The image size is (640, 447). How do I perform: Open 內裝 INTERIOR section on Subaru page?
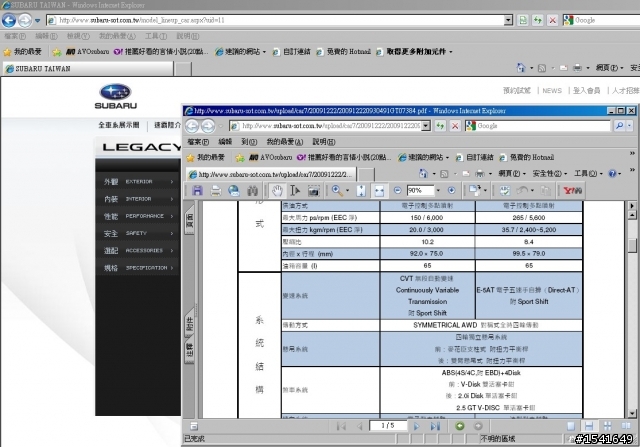(138, 199)
